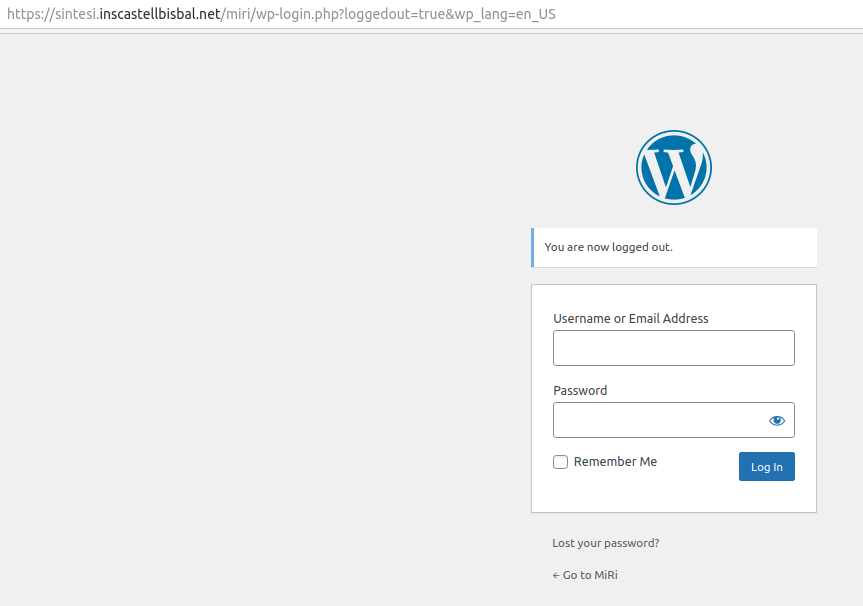
Task: Focus the Username or Email Address field
Action: (673, 348)
